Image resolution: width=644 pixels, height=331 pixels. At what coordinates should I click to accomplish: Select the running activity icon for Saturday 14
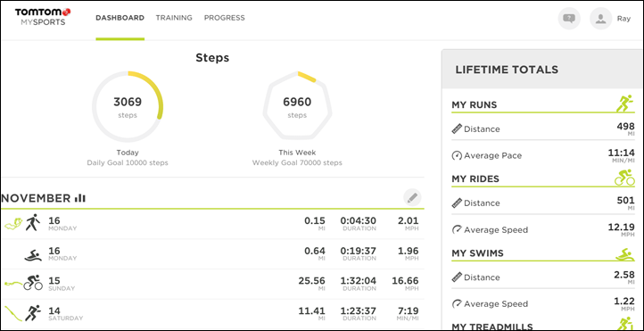(32, 313)
